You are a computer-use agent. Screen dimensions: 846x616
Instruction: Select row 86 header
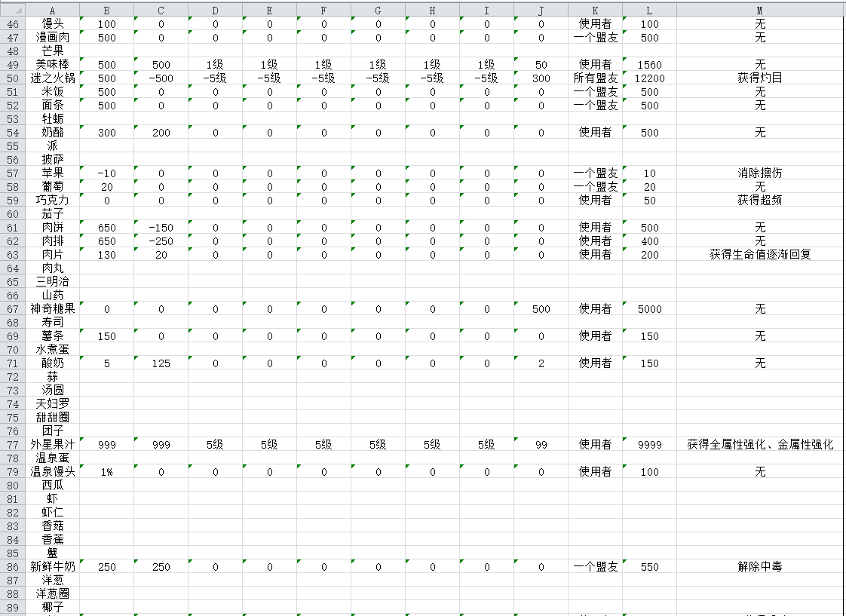[12, 567]
